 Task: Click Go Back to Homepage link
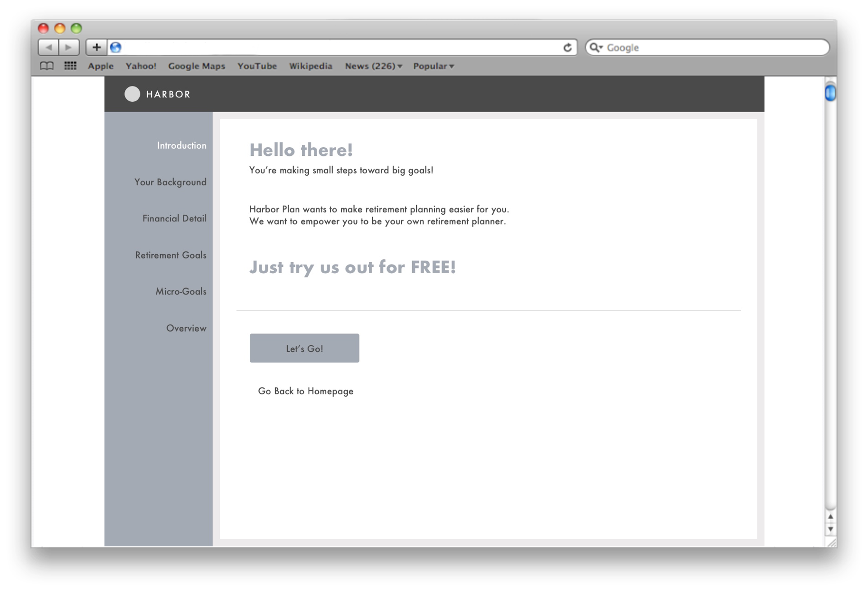[306, 391]
